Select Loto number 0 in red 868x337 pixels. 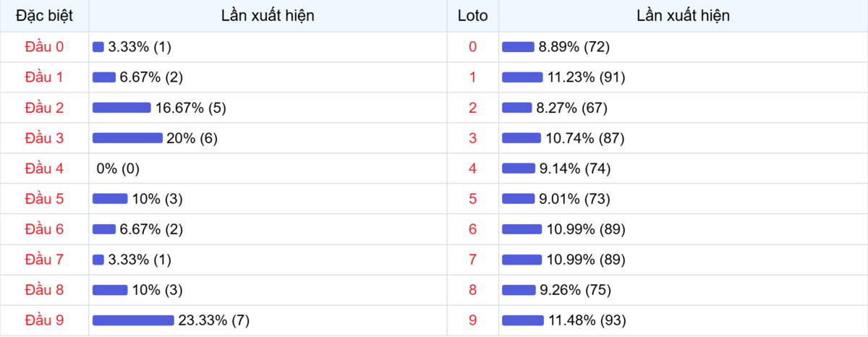click(x=473, y=47)
